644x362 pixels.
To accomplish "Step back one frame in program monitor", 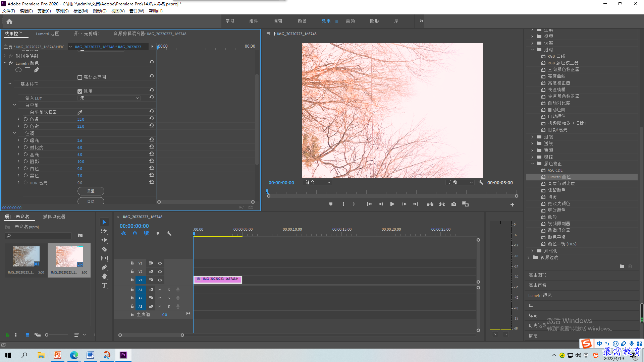I will tap(381, 204).
